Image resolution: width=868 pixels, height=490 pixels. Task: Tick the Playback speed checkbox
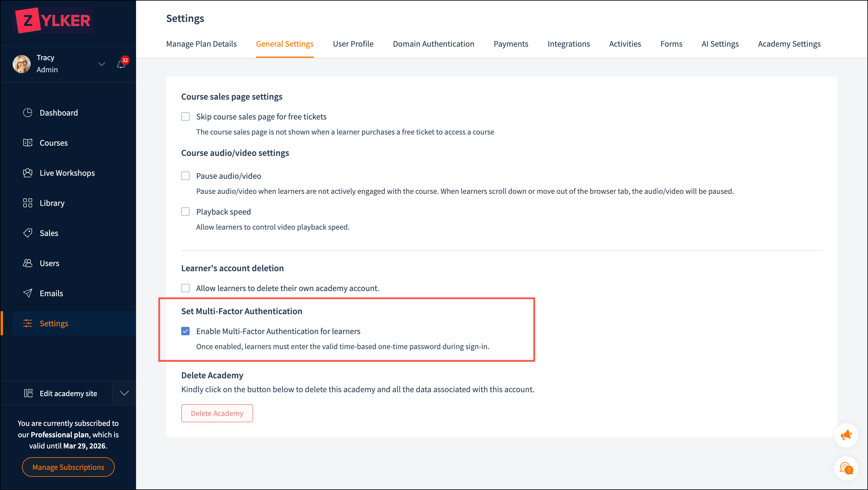[185, 212]
